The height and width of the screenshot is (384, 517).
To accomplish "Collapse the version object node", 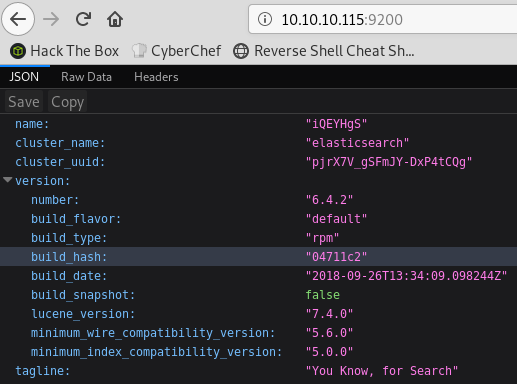I will (7, 180).
